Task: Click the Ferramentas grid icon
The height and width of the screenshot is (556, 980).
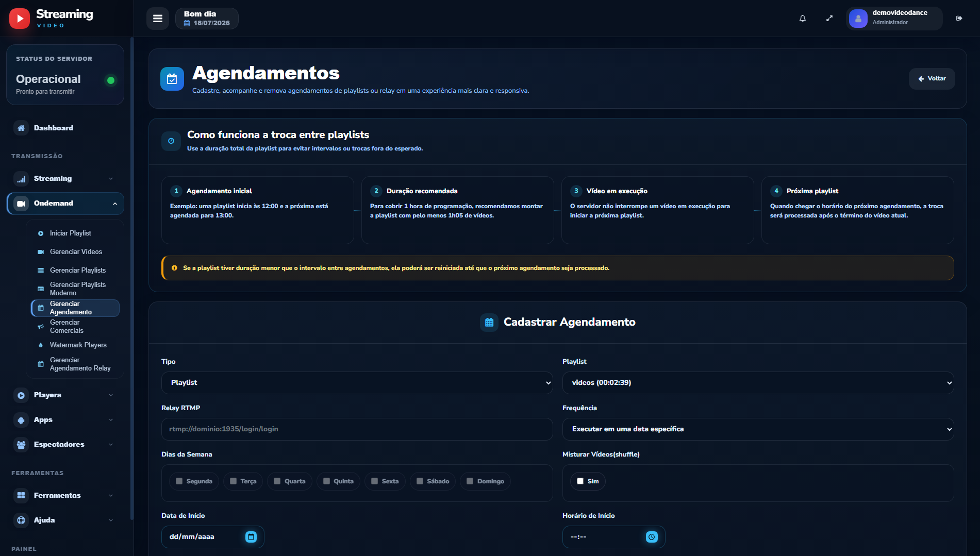Action: (x=21, y=495)
